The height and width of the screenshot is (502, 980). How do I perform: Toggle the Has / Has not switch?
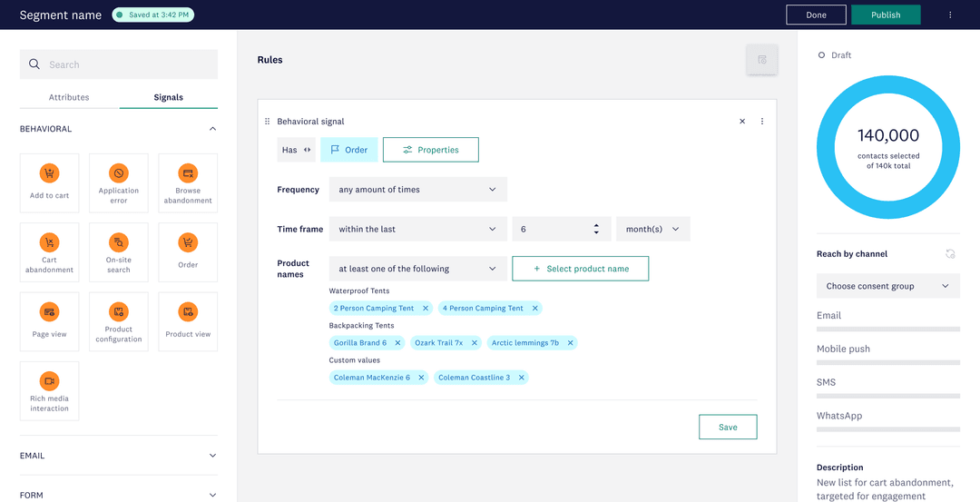pos(296,150)
